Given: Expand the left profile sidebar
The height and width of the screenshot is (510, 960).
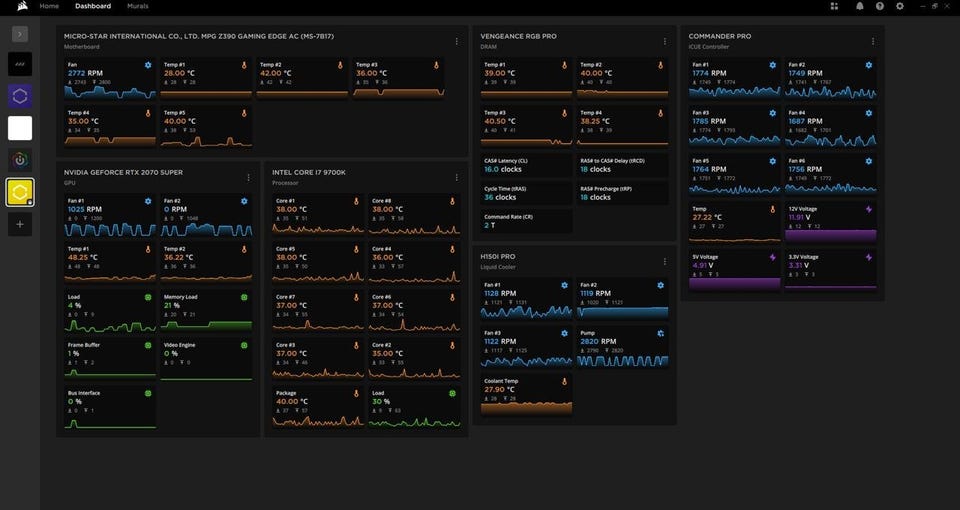Looking at the screenshot, I should pos(21,34).
